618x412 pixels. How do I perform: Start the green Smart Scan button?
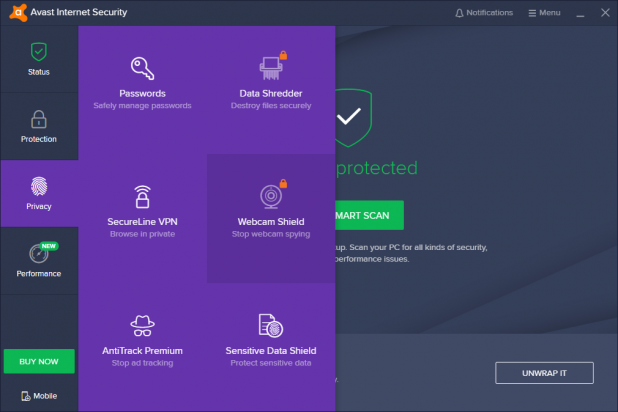click(x=368, y=215)
